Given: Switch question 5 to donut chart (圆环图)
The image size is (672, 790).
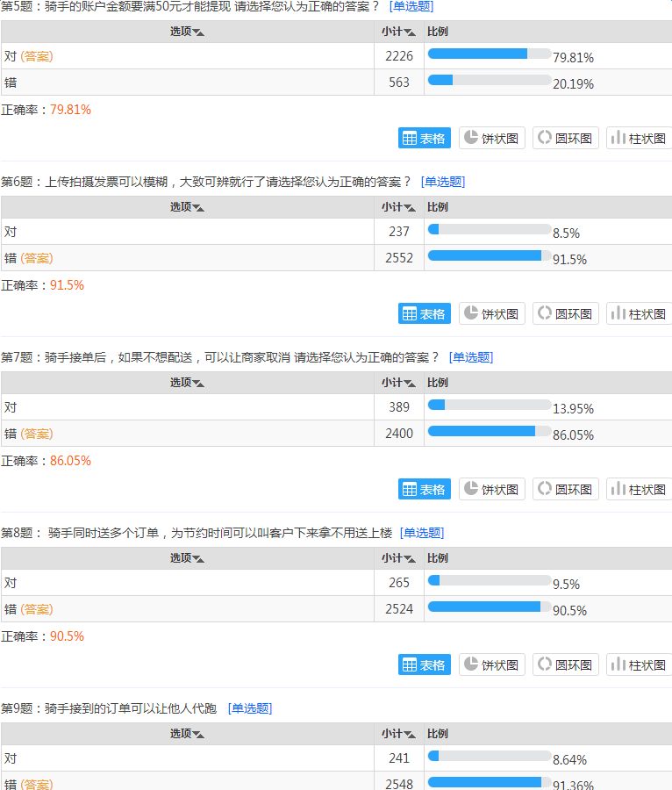Looking at the screenshot, I should coord(565,138).
